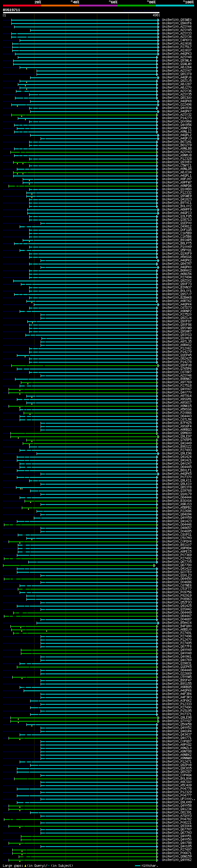The image size is (197, 868).
Task: Click the cyan ~100% identity color segment
Action: click(x=175, y=6)
